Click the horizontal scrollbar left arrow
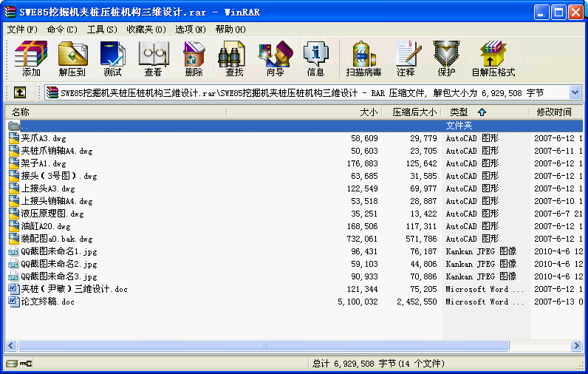The height and width of the screenshot is (374, 588). tap(11, 345)
